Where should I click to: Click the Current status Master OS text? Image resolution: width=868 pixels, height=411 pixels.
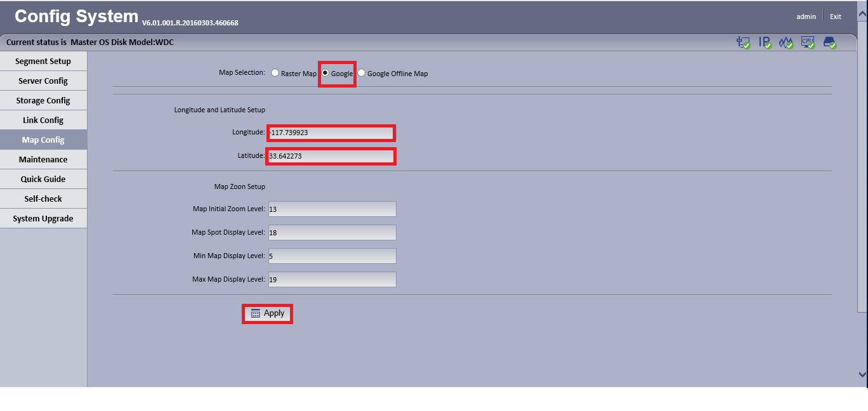pos(90,42)
